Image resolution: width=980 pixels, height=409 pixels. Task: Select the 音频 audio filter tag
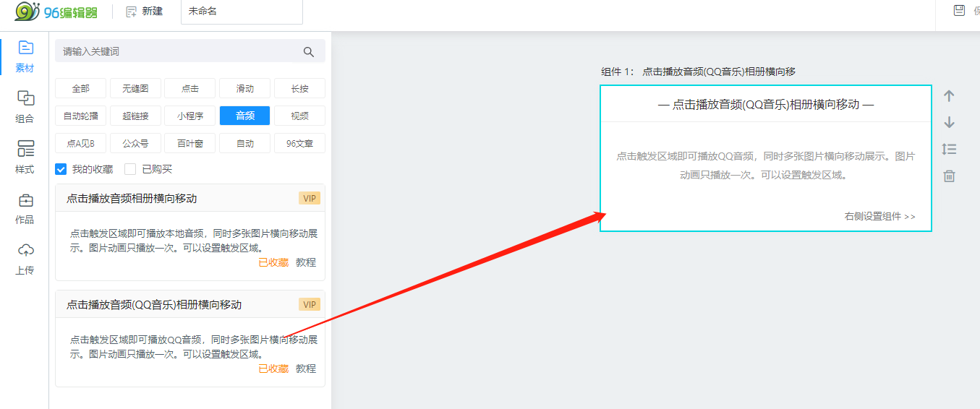pos(244,116)
